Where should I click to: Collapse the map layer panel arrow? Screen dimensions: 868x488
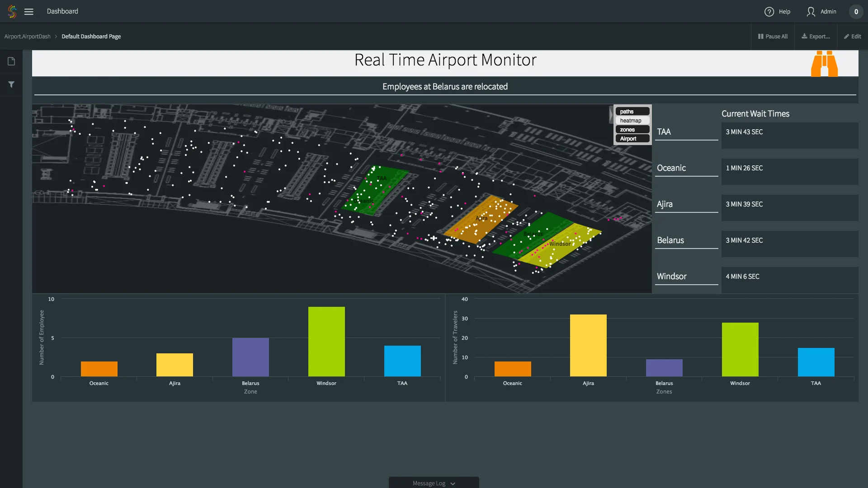point(611,114)
